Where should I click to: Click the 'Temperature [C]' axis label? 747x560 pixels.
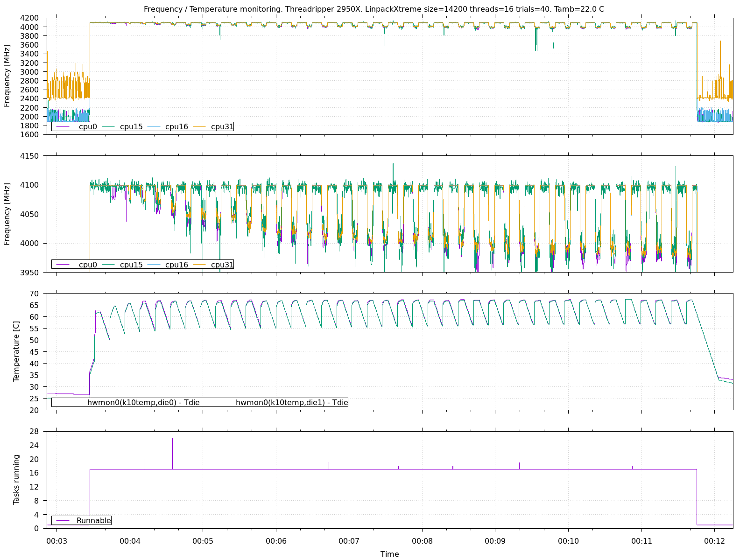17,351
